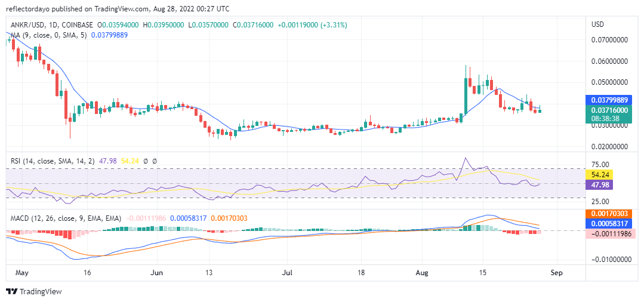Click the 15 date label on time axis
This screenshot has height=302, width=644.
[x=483, y=272]
